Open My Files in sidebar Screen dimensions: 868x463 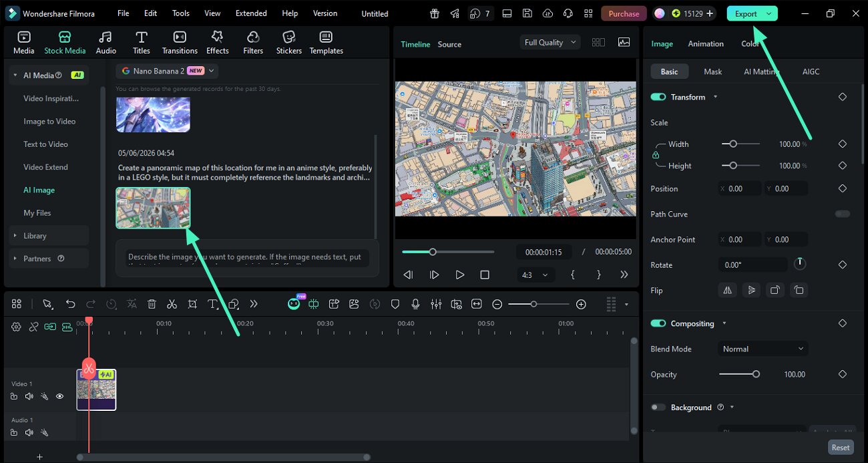pos(37,213)
